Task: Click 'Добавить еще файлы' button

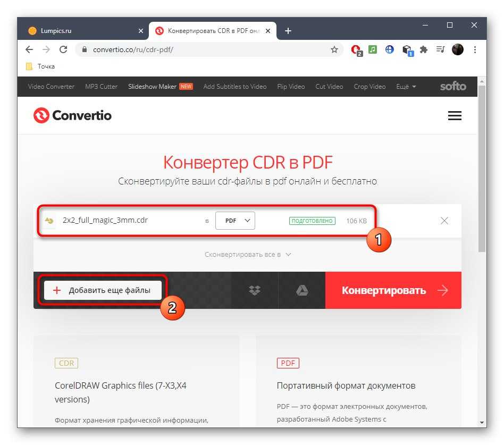Action: coord(103,290)
